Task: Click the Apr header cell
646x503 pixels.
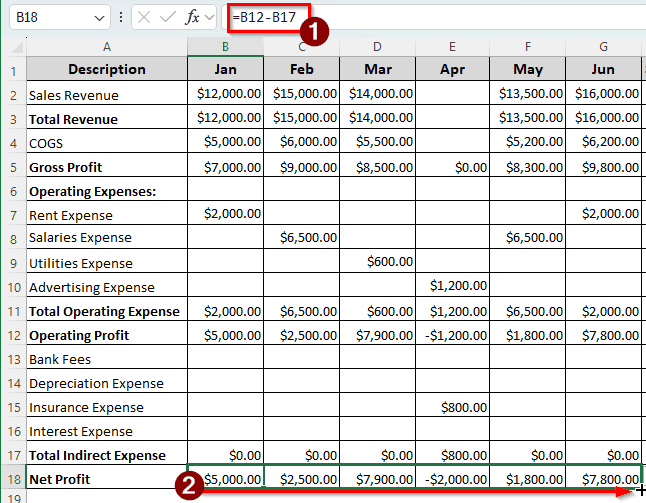Action: pos(452,69)
